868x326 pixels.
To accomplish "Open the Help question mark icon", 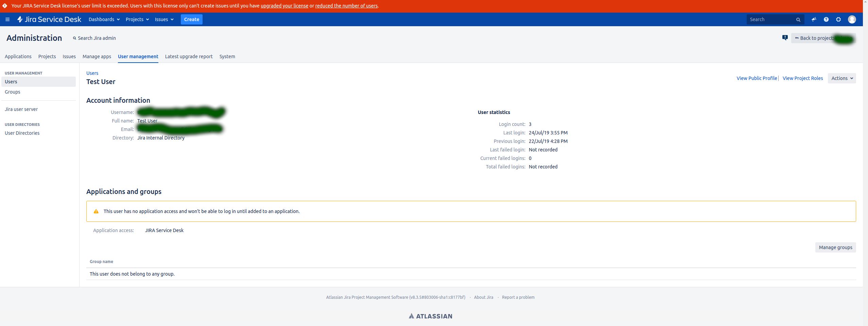I will tap(826, 19).
